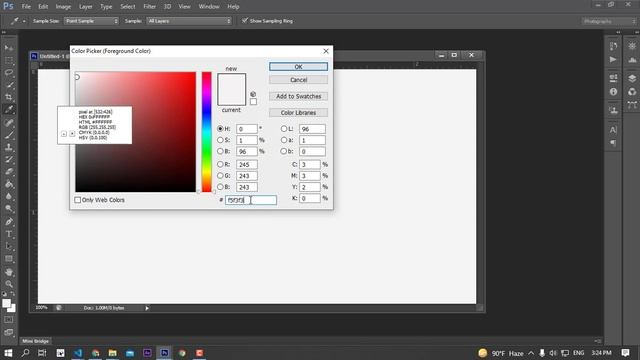This screenshot has height=360, width=640.
Task: Select the Magic Wand tool
Action: tap(9, 85)
